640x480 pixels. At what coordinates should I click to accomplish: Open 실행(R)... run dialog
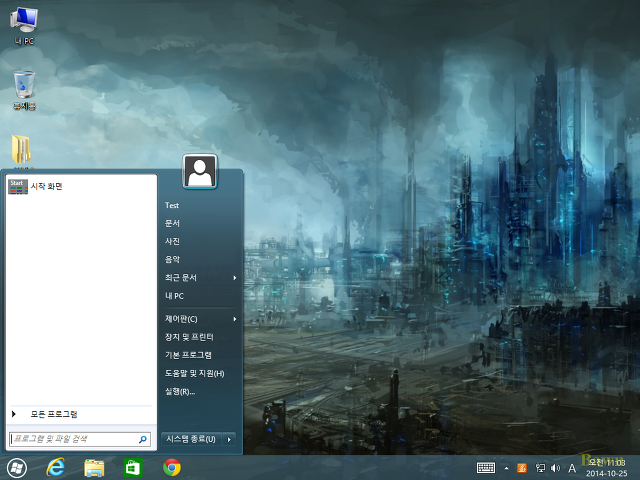tap(180, 391)
